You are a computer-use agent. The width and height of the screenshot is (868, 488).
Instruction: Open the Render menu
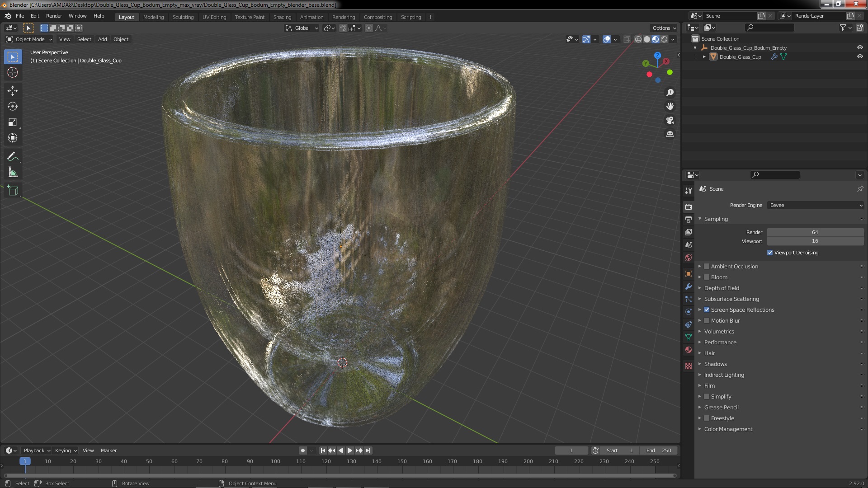click(54, 16)
